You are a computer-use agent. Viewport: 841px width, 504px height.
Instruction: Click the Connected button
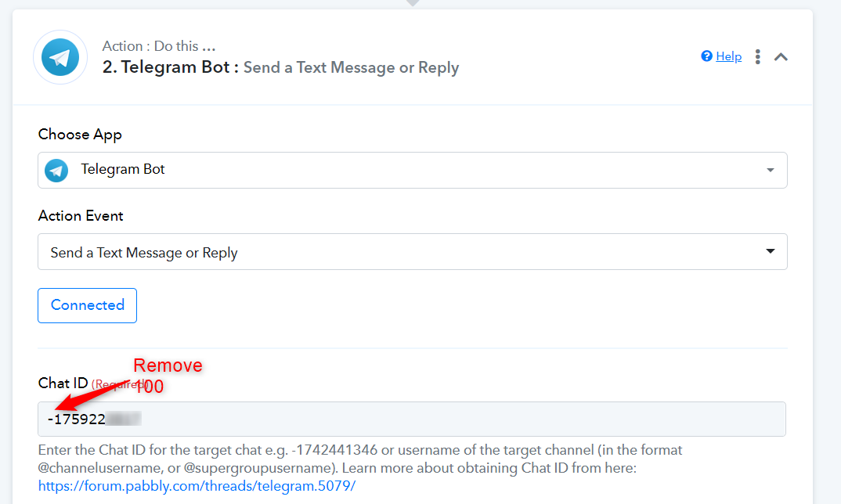88,306
